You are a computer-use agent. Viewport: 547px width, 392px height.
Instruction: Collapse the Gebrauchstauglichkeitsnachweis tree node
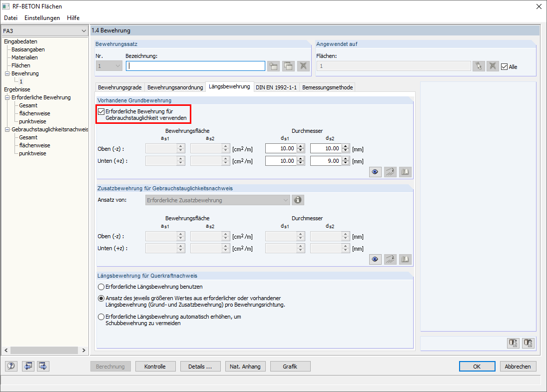click(7, 130)
